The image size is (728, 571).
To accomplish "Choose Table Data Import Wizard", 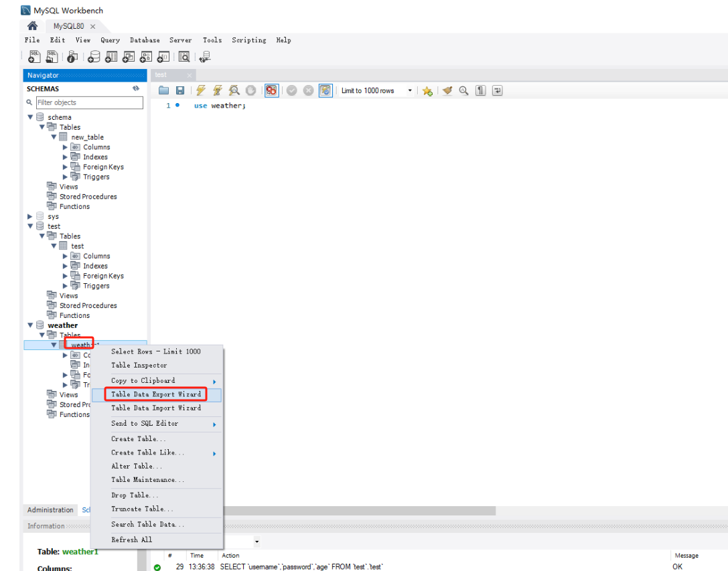I will [x=157, y=408].
